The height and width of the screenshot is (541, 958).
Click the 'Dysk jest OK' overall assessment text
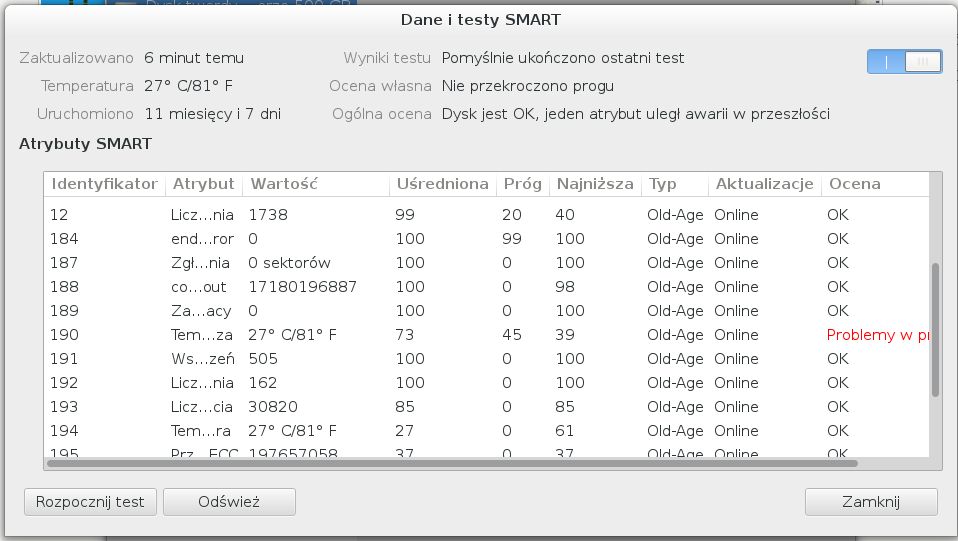pos(635,114)
